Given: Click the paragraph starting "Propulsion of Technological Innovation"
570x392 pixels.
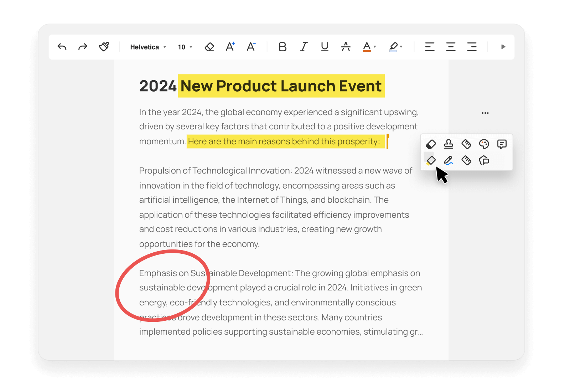Looking at the screenshot, I should pos(276,207).
